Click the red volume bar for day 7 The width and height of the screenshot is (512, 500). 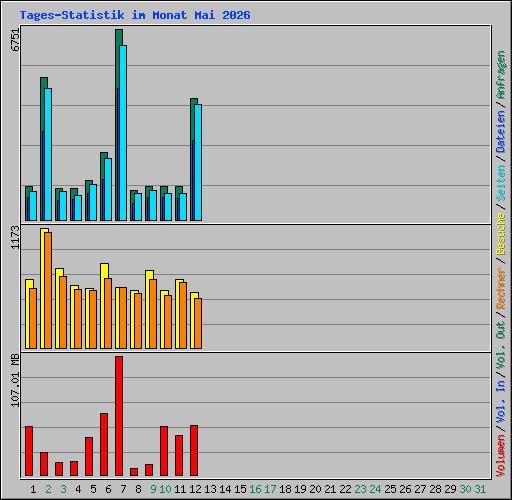pos(119,416)
